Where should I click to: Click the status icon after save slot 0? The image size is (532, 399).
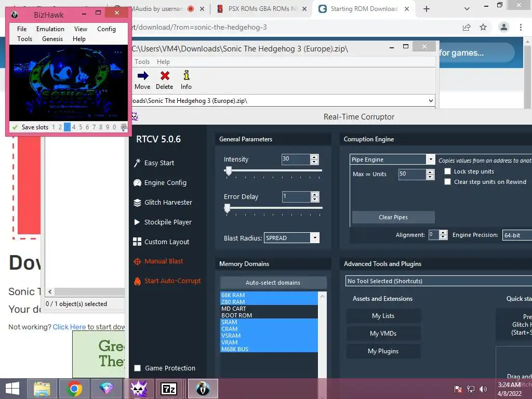coord(124,127)
